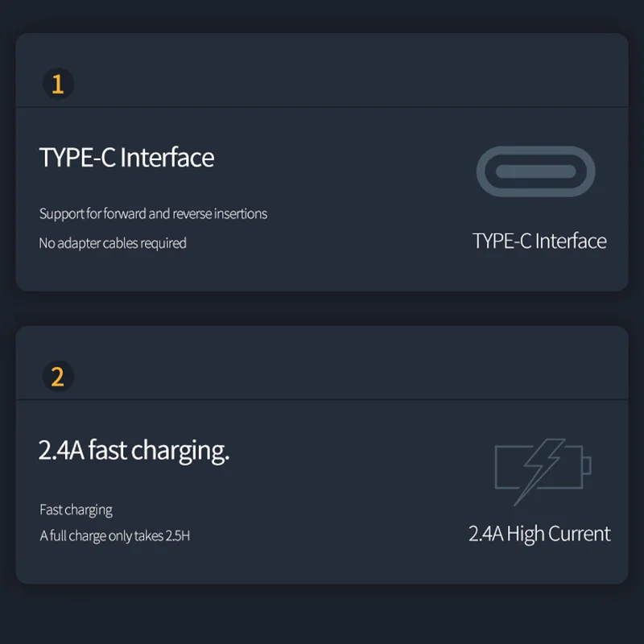Click the '2.4A High Current' caption
Viewport: 644px width, 644px height.
pos(539,534)
